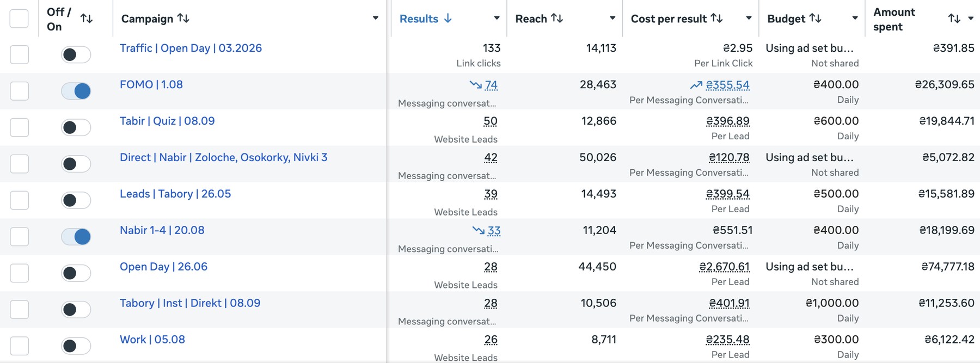Image resolution: width=980 pixels, height=363 pixels.
Task: Tick the select-all checkbox in the header
Action: (x=19, y=19)
